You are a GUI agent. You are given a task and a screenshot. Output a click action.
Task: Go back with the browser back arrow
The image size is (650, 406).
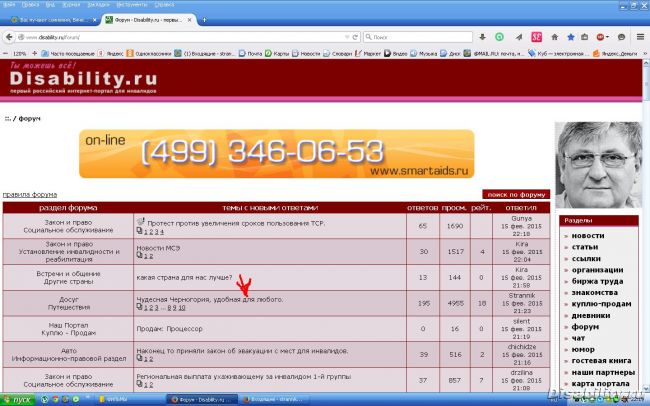pyautogui.click(x=9, y=37)
